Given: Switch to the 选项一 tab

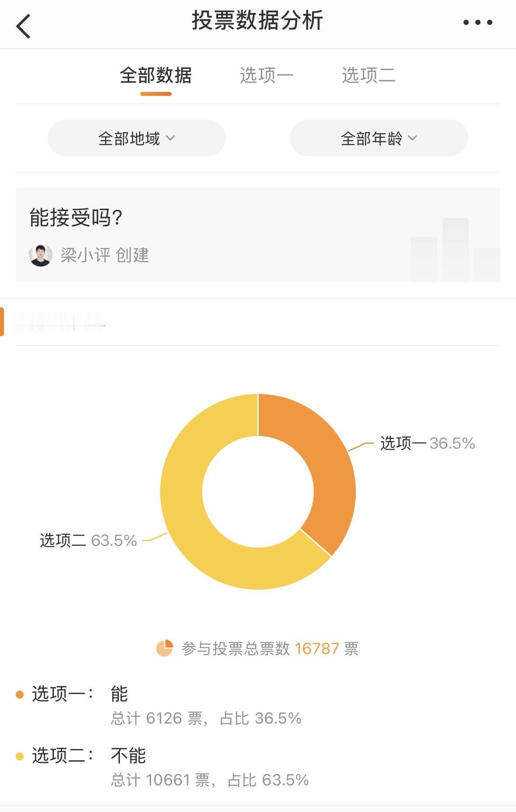Looking at the screenshot, I should point(266,76).
